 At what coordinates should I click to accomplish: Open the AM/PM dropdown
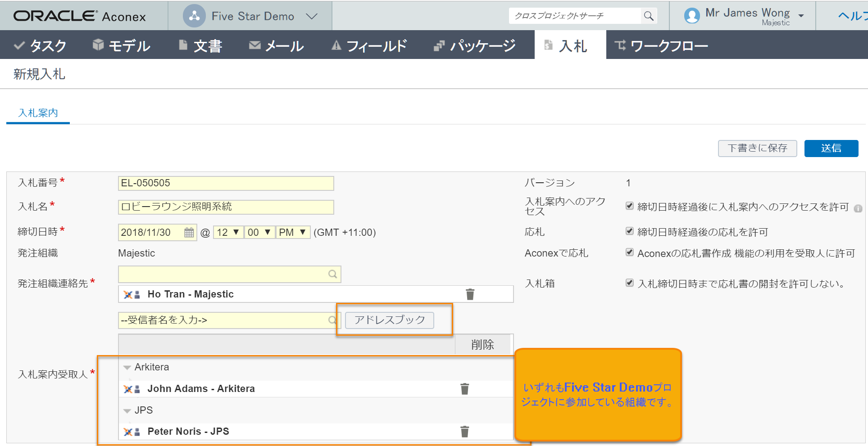tap(293, 232)
